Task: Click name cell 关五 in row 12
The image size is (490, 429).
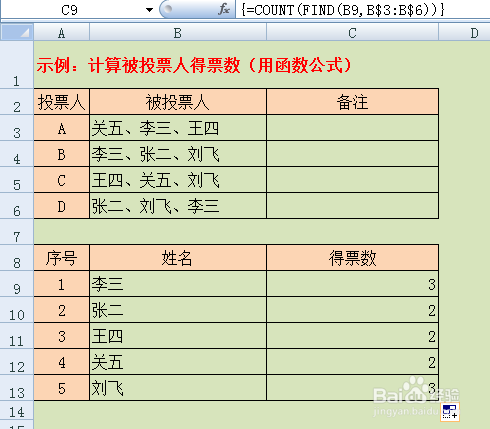Action: point(178,362)
